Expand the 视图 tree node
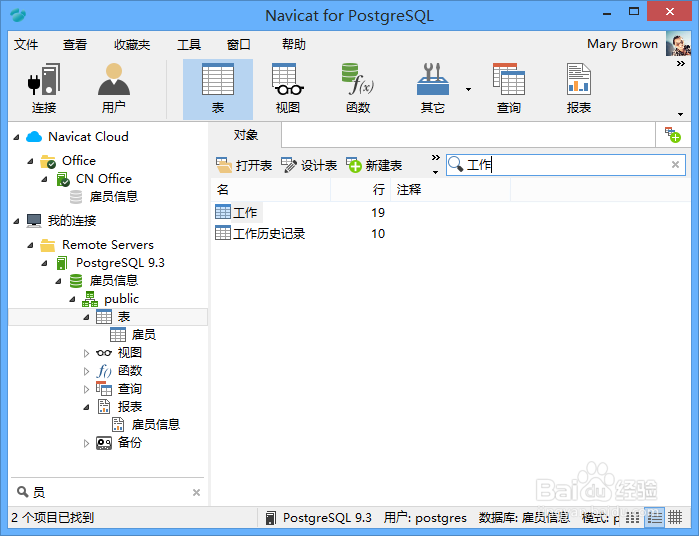Screen dimensions: 699x536 coord(86,354)
